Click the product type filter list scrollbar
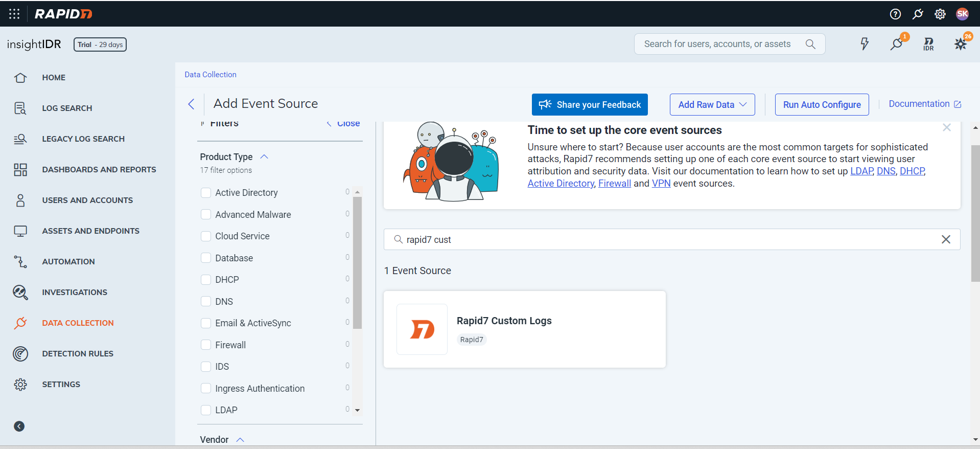 pos(357,262)
